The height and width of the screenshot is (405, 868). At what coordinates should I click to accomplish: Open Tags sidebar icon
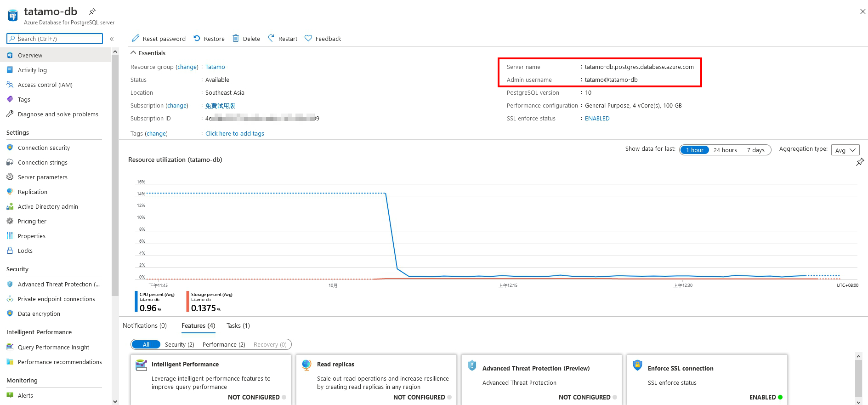10,99
